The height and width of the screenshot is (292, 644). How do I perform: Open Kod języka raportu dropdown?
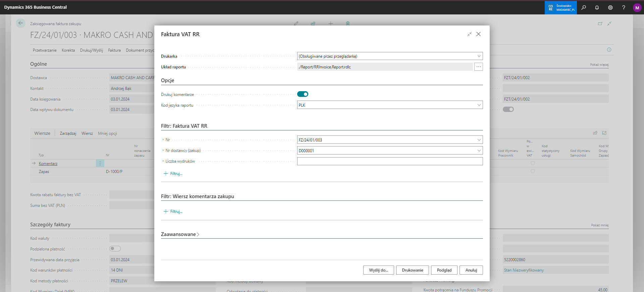pyautogui.click(x=479, y=105)
